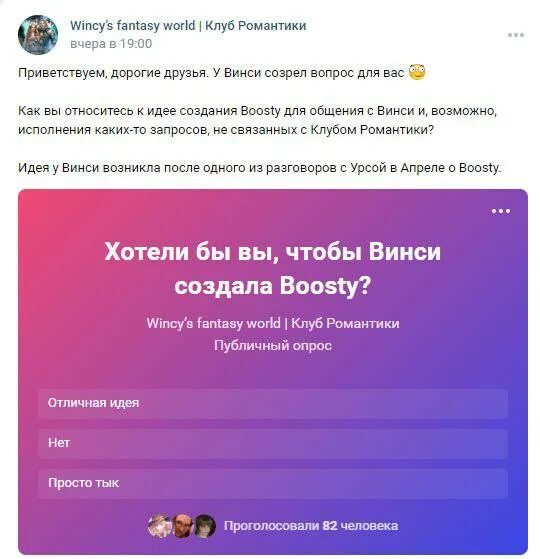540x559 pixels.
Task: Open the poll card's white three-dot menu
Action: point(500,211)
